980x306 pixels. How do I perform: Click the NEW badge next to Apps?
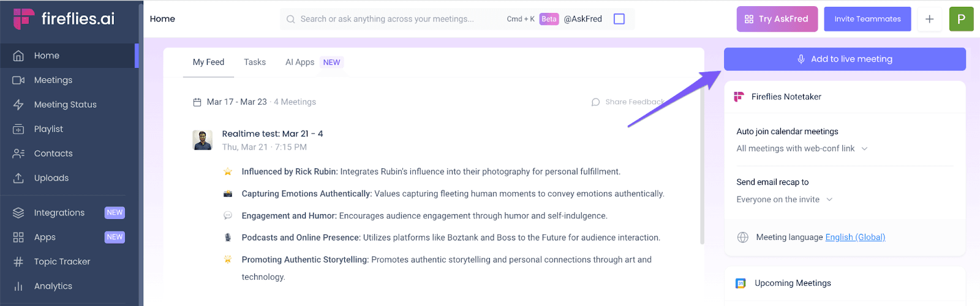tap(115, 237)
